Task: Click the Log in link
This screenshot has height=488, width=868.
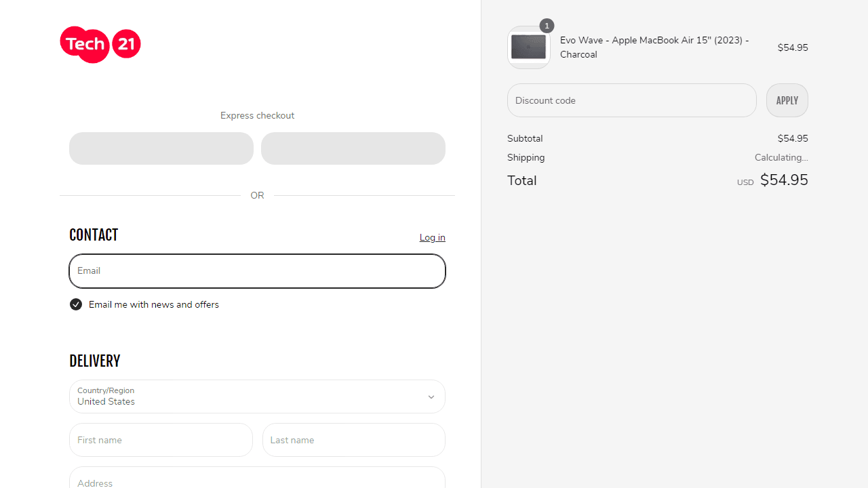Action: tap(433, 237)
